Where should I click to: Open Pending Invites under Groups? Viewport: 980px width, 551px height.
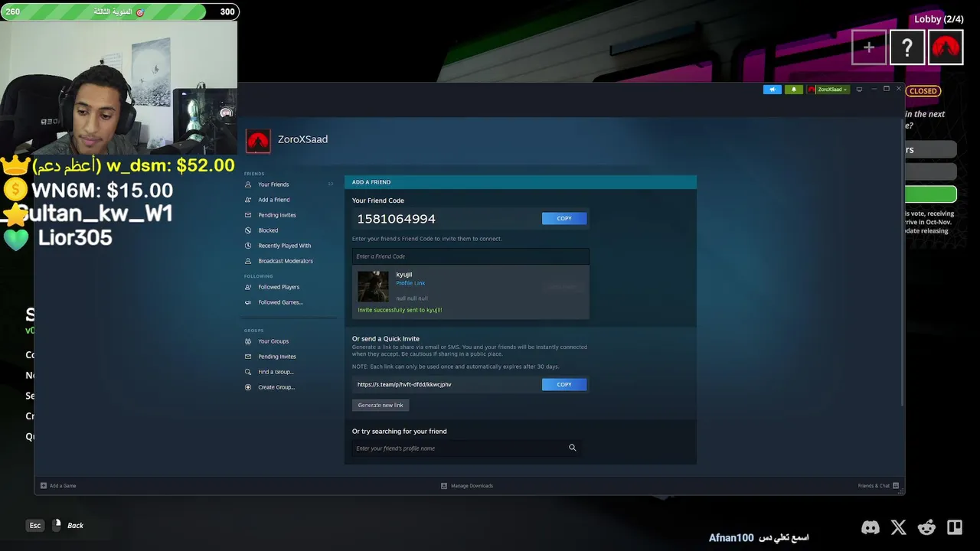point(276,357)
